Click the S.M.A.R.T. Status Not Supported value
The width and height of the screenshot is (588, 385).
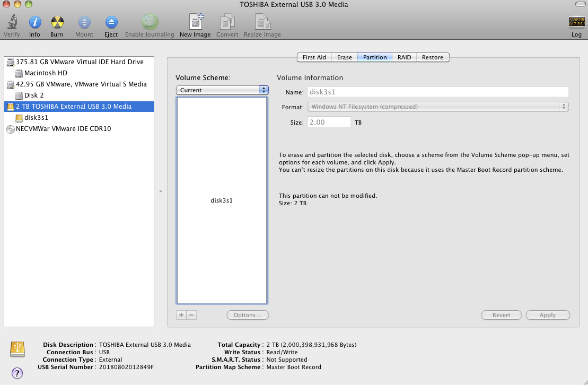click(287, 360)
